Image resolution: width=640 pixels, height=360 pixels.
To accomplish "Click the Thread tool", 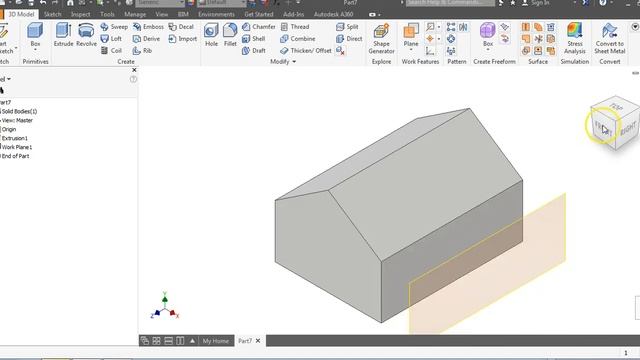I will [295, 27].
